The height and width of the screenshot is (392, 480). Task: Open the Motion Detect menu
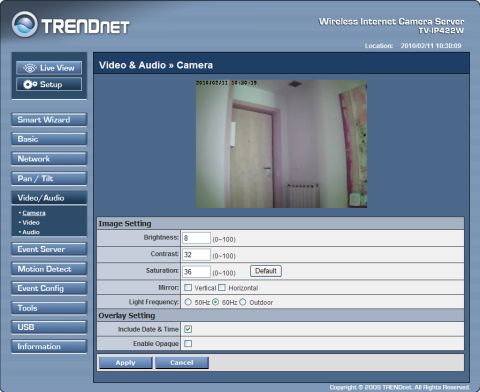tap(49, 269)
